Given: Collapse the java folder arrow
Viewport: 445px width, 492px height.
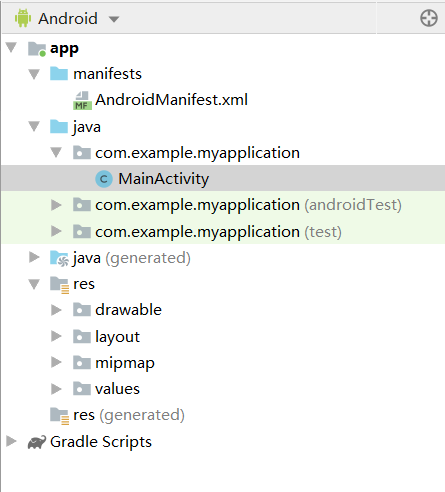Looking at the screenshot, I should (x=34, y=127).
